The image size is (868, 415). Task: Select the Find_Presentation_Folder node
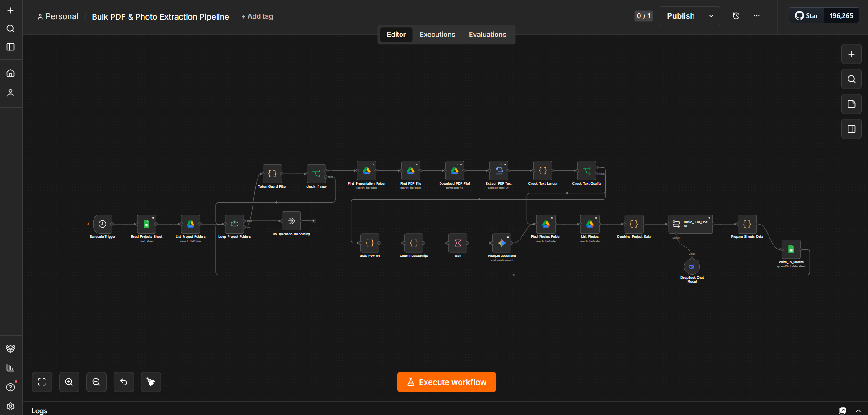click(367, 171)
